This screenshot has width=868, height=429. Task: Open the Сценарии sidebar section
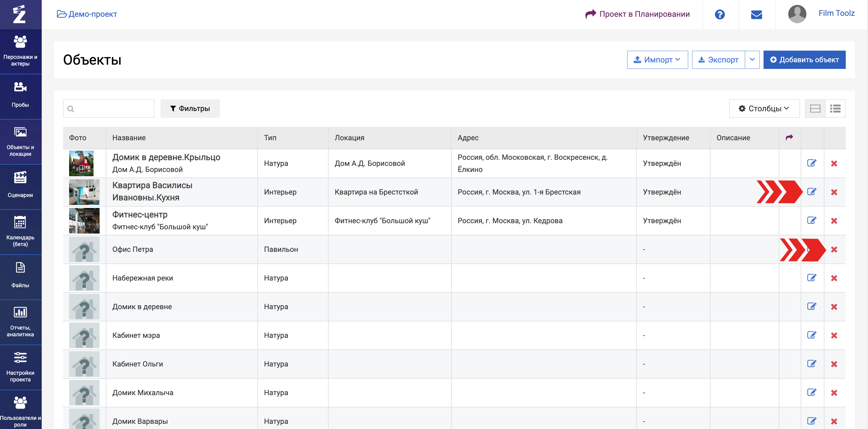click(x=20, y=187)
